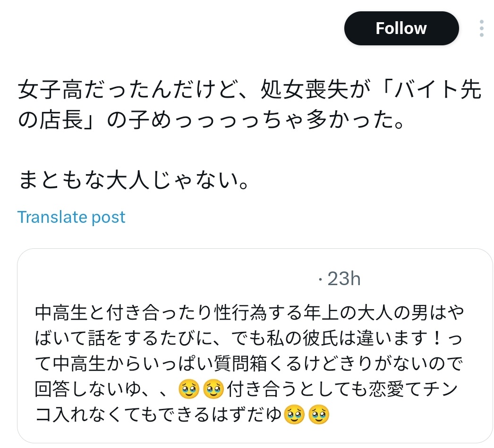Viewport: 494px width, 448px height.
Task: Click the black Follow button
Action: (401, 28)
